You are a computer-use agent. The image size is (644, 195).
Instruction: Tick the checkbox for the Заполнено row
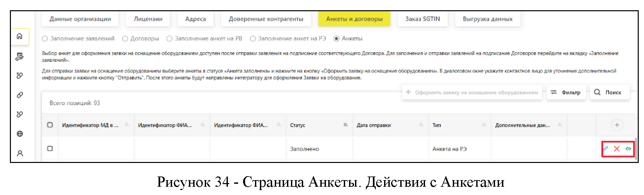[50, 148]
